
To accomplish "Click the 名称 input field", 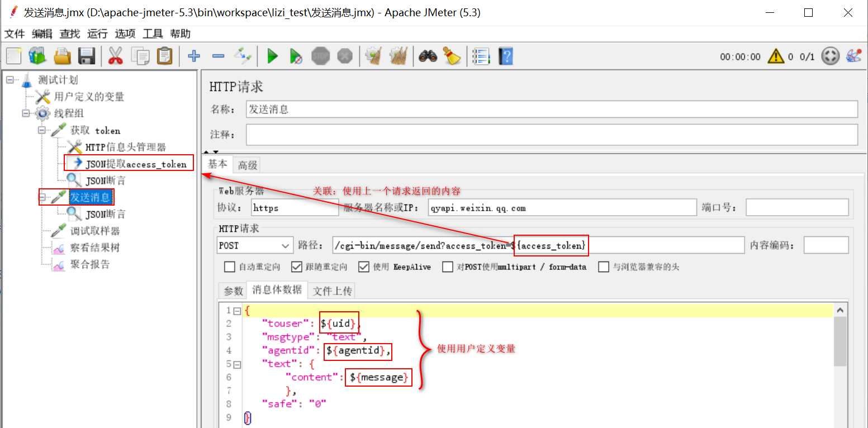I will coord(552,109).
